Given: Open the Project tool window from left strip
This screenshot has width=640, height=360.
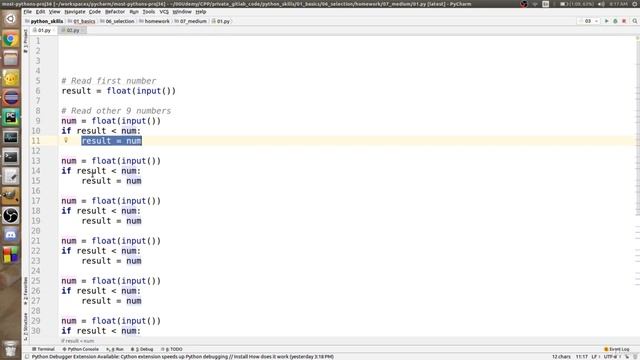Looking at the screenshot, I should pos(25,41).
